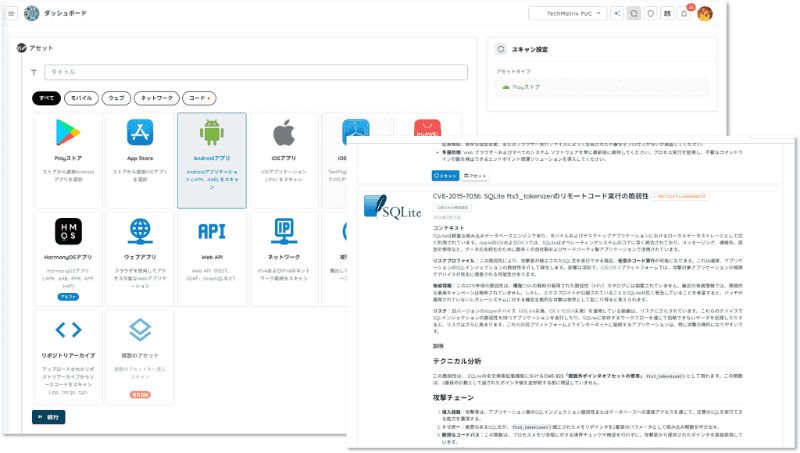
Task: Click the SQLite logo in overlay window
Action: tap(392, 207)
